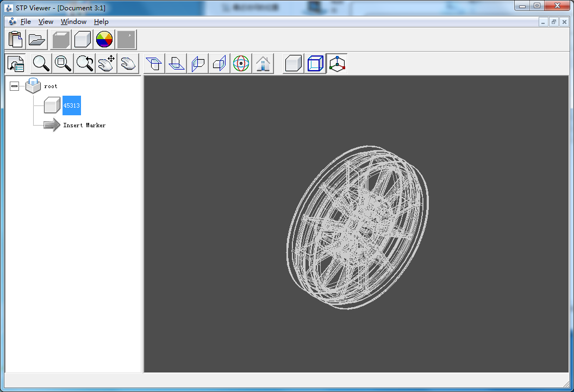The width and height of the screenshot is (574, 392).
Task: Toggle the axis triad display
Action: (337, 63)
